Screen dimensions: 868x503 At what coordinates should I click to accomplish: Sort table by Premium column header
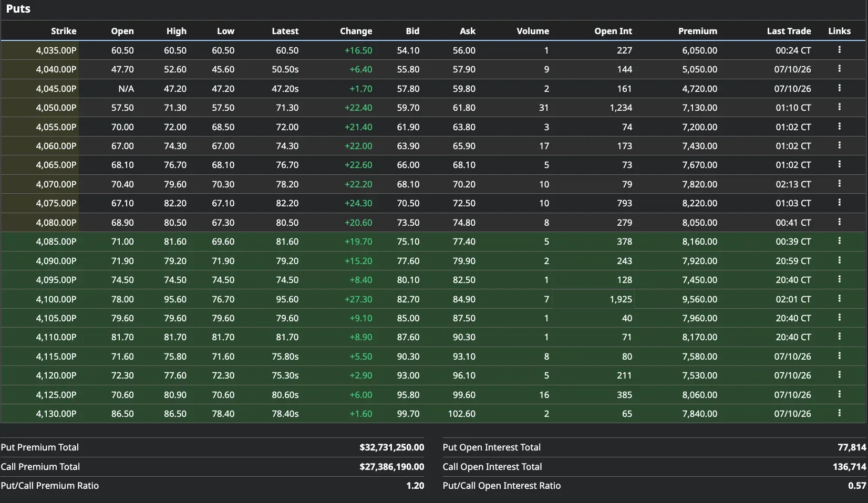pos(697,31)
